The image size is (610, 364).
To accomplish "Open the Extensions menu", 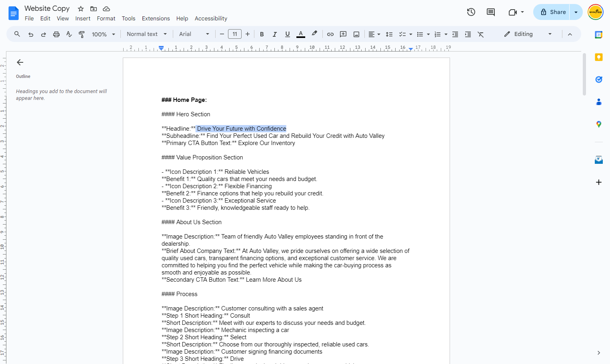I will point(156,18).
